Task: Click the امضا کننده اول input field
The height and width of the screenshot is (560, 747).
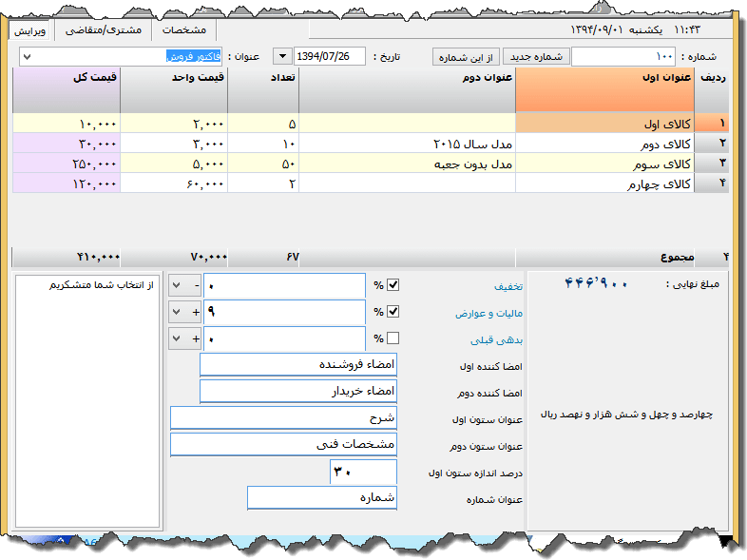Action: 297,365
